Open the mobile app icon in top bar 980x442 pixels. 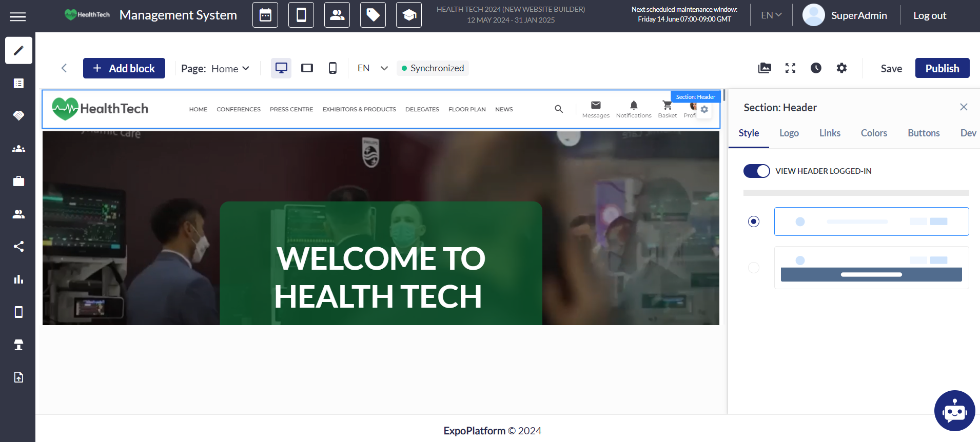(x=301, y=15)
